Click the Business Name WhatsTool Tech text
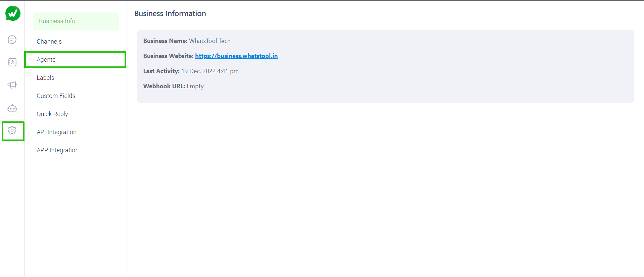The image size is (644, 277). click(x=210, y=41)
